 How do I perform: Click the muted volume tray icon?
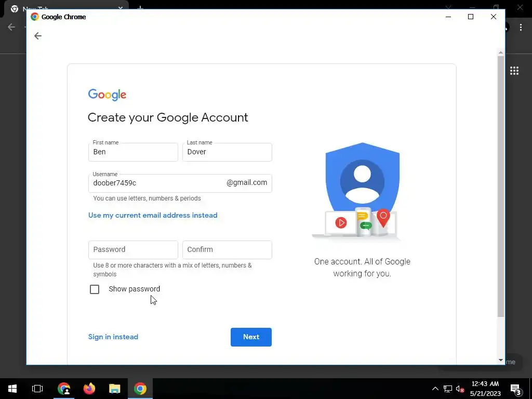coord(460,389)
